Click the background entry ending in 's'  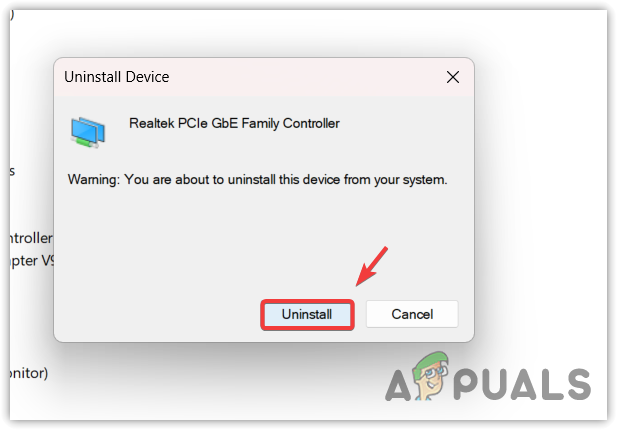click(12, 171)
